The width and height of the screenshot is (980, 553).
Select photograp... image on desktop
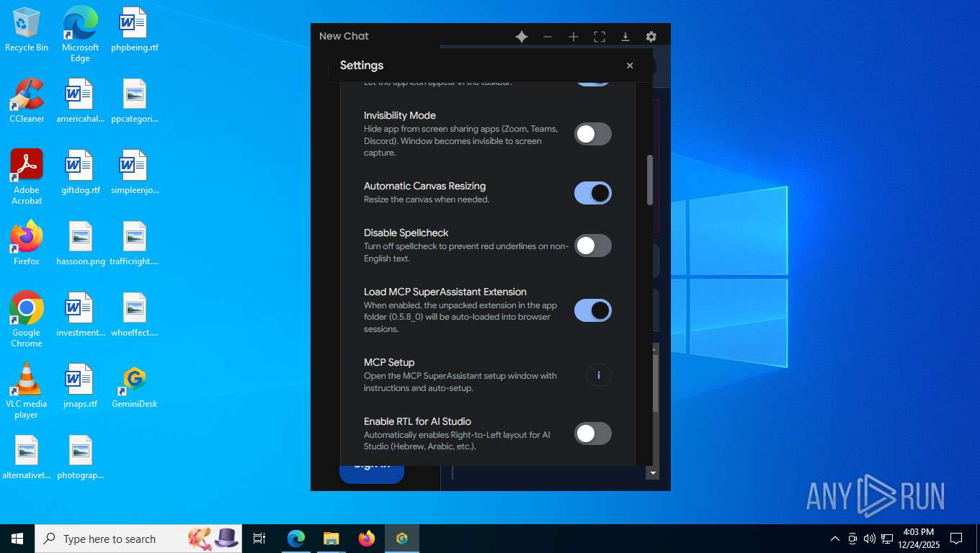(80, 457)
